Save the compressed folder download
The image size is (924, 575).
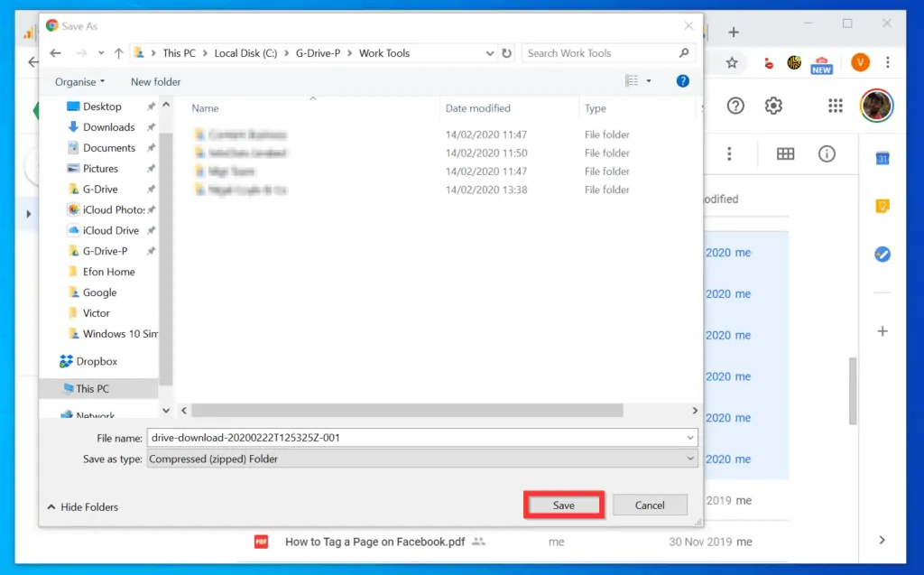tap(563, 505)
